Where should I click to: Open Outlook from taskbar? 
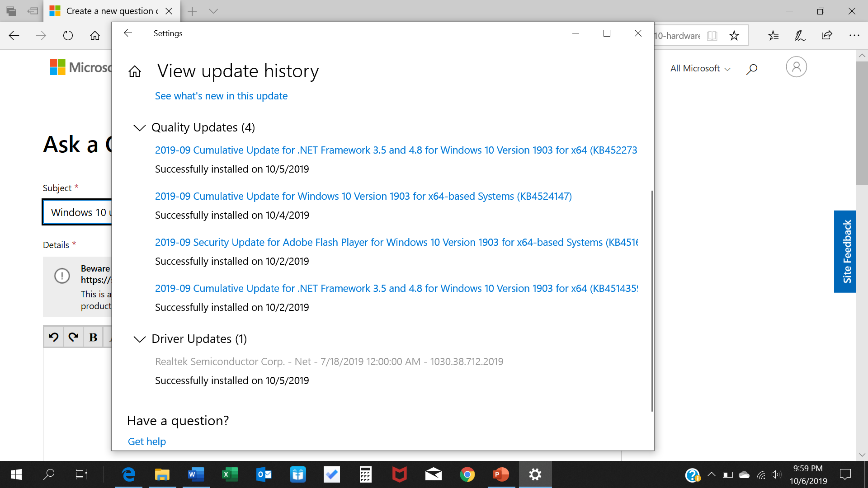(x=264, y=474)
